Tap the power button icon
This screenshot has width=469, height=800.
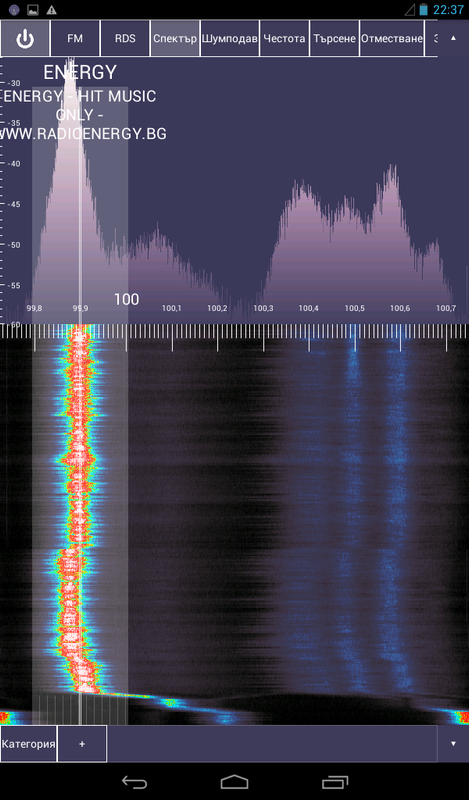tap(24, 38)
